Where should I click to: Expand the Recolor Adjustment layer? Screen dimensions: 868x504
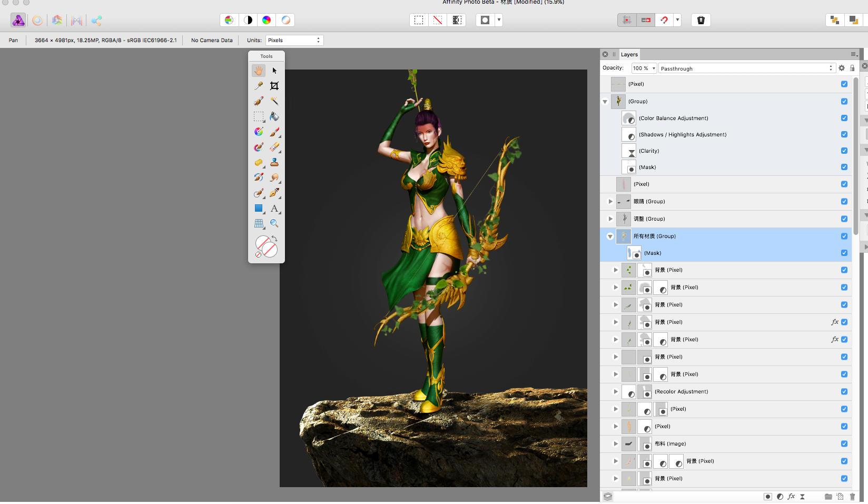[616, 391]
